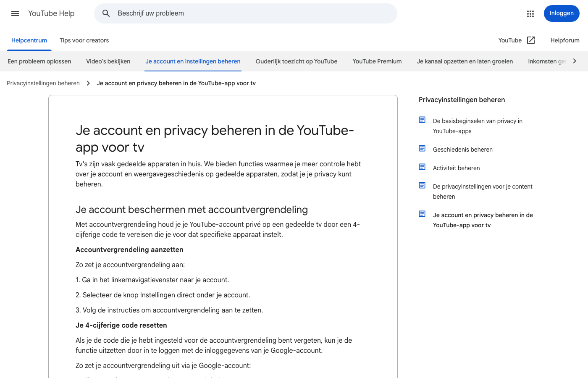Open the YouTube link in header
This screenshot has width=588, height=378.
coord(510,40)
